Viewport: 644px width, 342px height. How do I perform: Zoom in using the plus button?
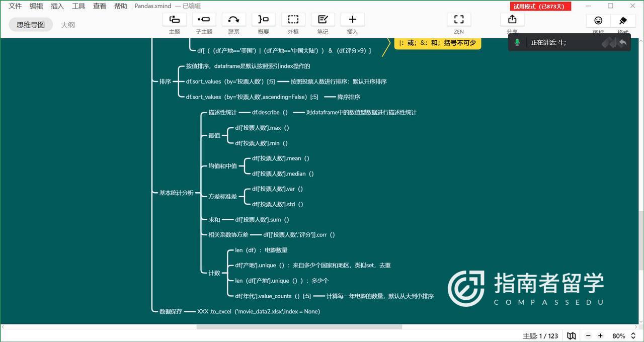coord(600,335)
